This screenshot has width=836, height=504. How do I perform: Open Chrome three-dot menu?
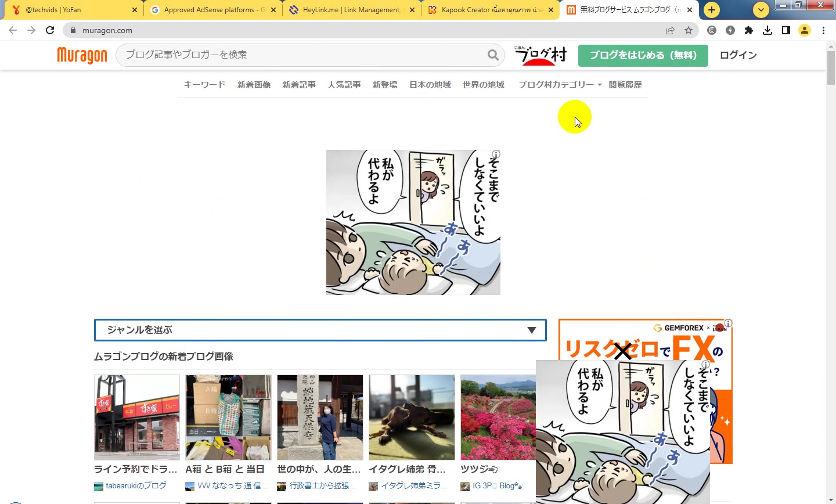(823, 30)
